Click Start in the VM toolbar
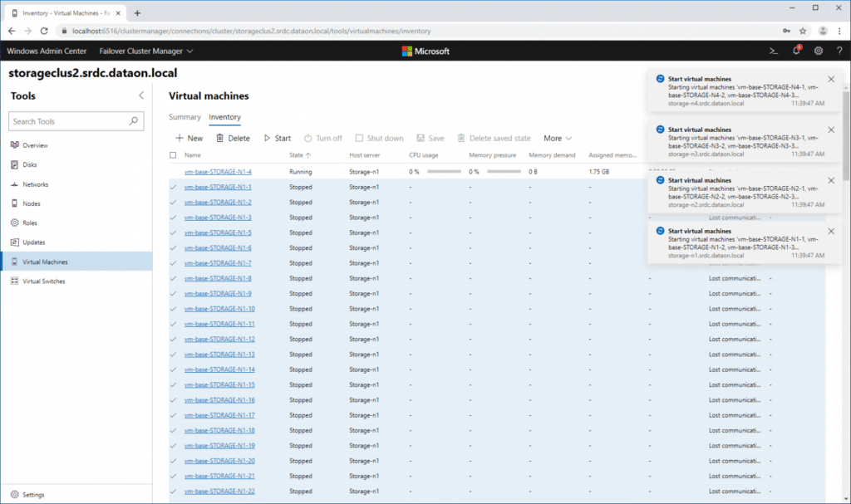 coord(278,139)
